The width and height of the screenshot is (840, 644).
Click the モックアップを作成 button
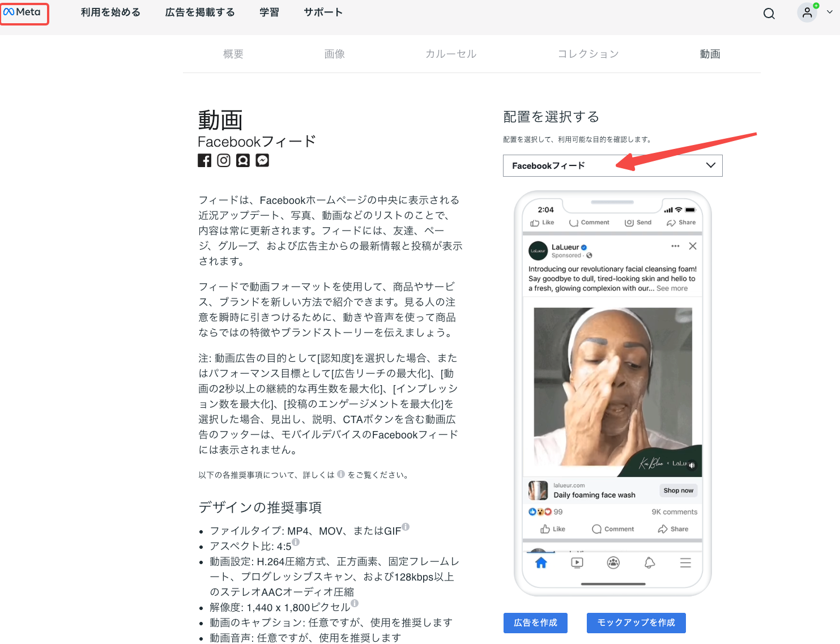click(x=636, y=623)
